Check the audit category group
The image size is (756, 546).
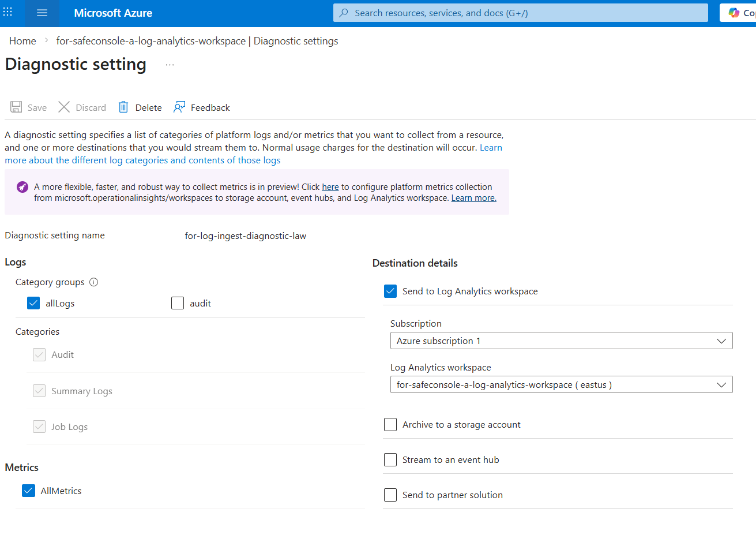tap(178, 303)
